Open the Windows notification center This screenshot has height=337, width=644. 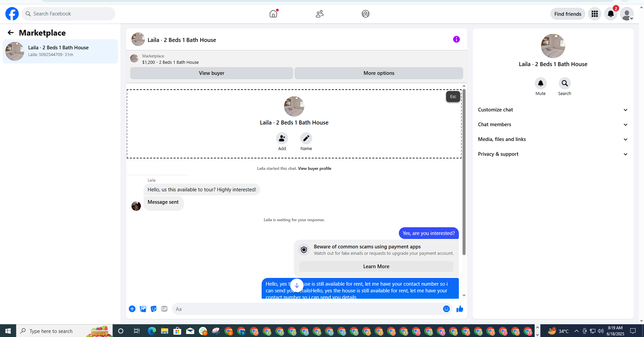[633, 331]
